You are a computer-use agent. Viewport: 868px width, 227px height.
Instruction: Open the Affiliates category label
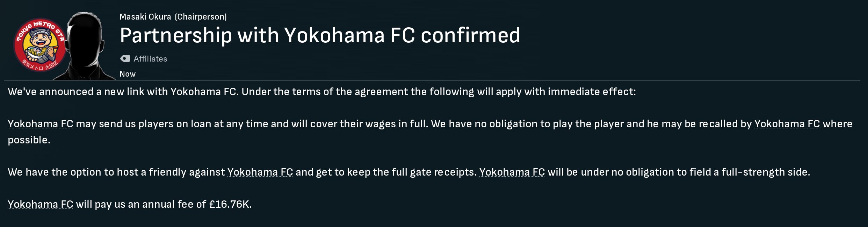point(150,59)
